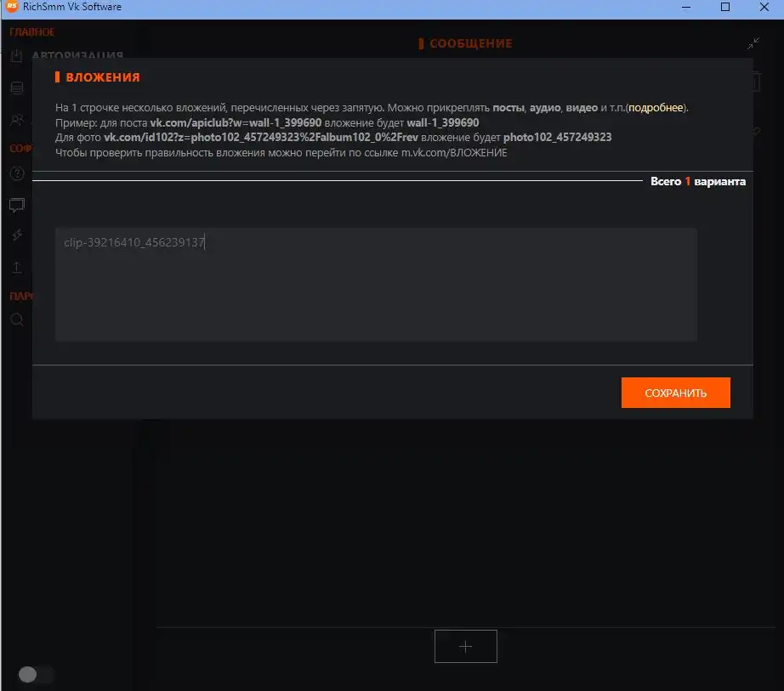Collapse the Сообщение panel with the shrink arrows icon

click(753, 43)
